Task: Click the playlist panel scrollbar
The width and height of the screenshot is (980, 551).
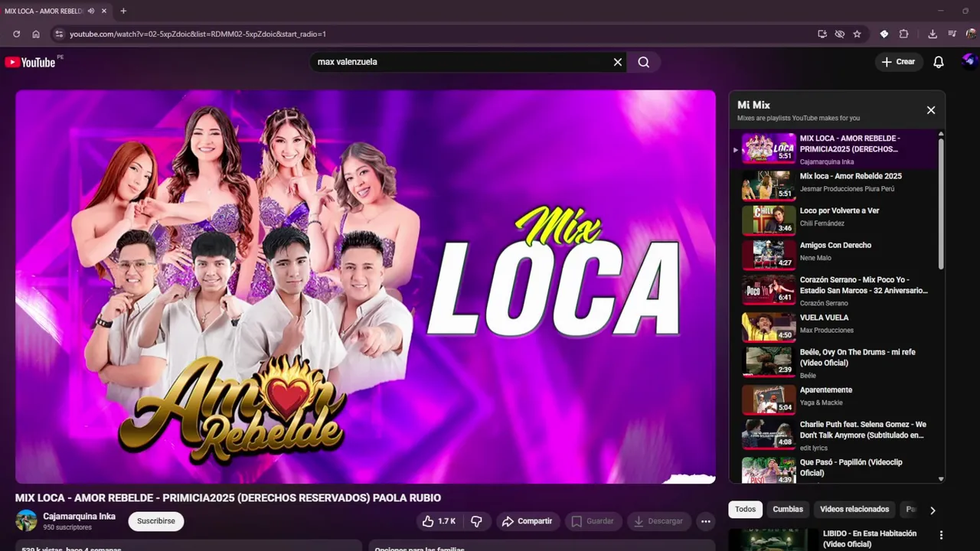Action: 941,203
